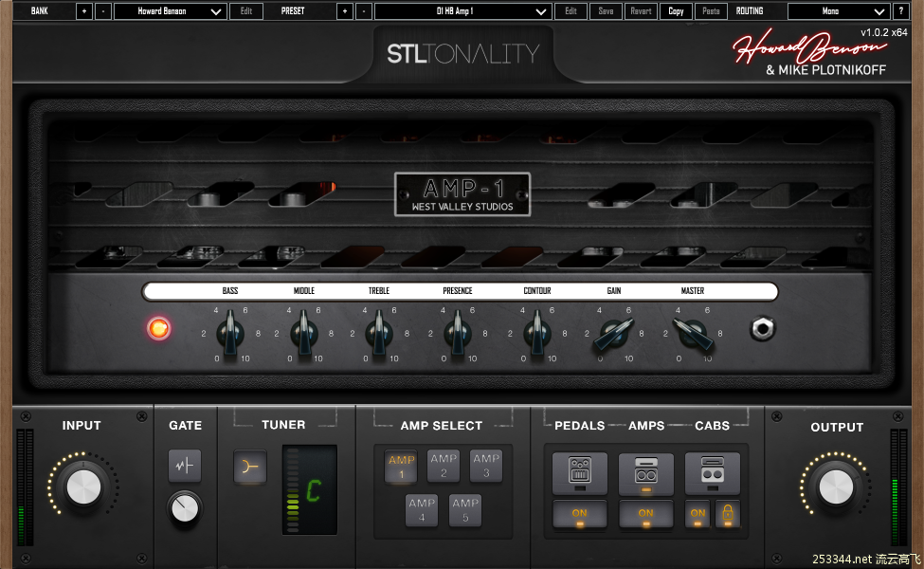Image resolution: width=924 pixels, height=569 pixels.
Task: Click the BANK label
Action: pyautogui.click(x=40, y=11)
